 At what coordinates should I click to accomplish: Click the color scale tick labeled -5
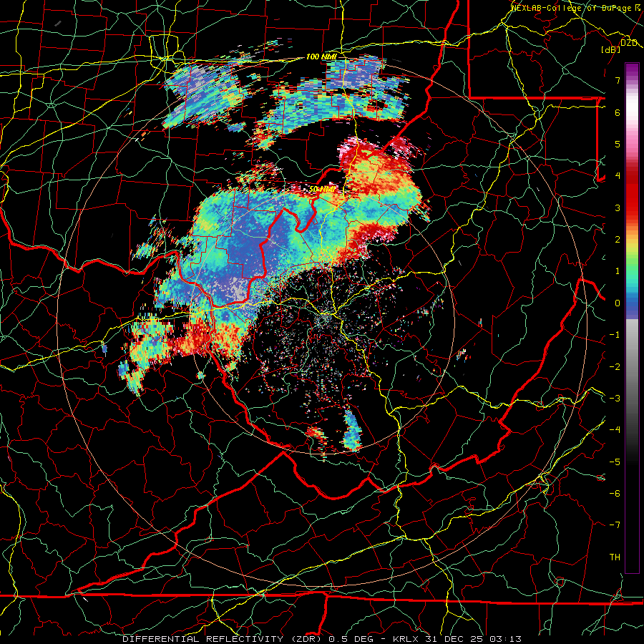pyautogui.click(x=615, y=462)
